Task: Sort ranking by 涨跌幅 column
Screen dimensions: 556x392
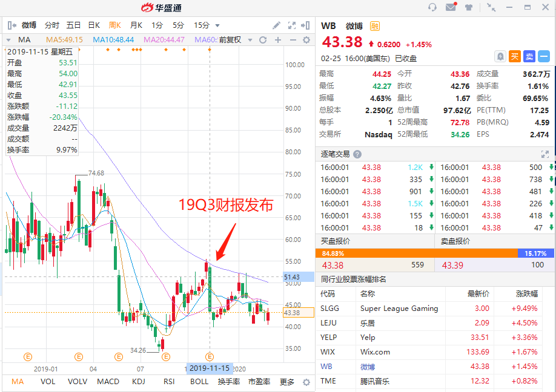Action: point(526,293)
